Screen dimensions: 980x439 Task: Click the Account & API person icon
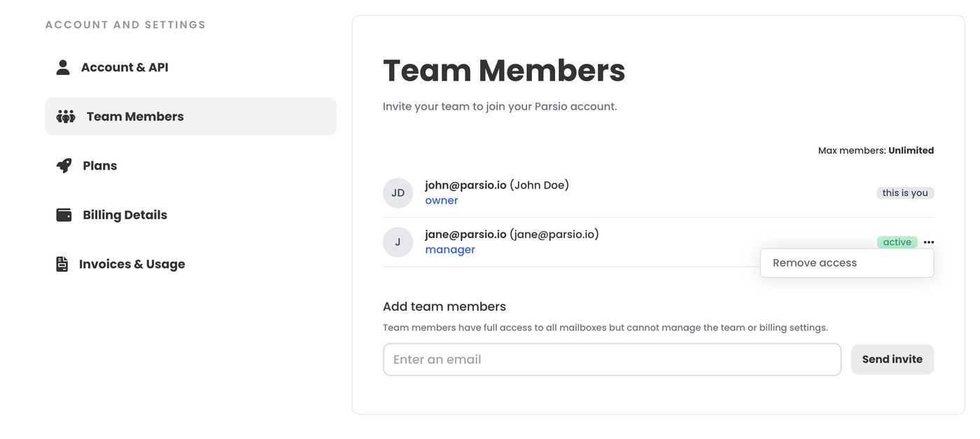pos(63,67)
